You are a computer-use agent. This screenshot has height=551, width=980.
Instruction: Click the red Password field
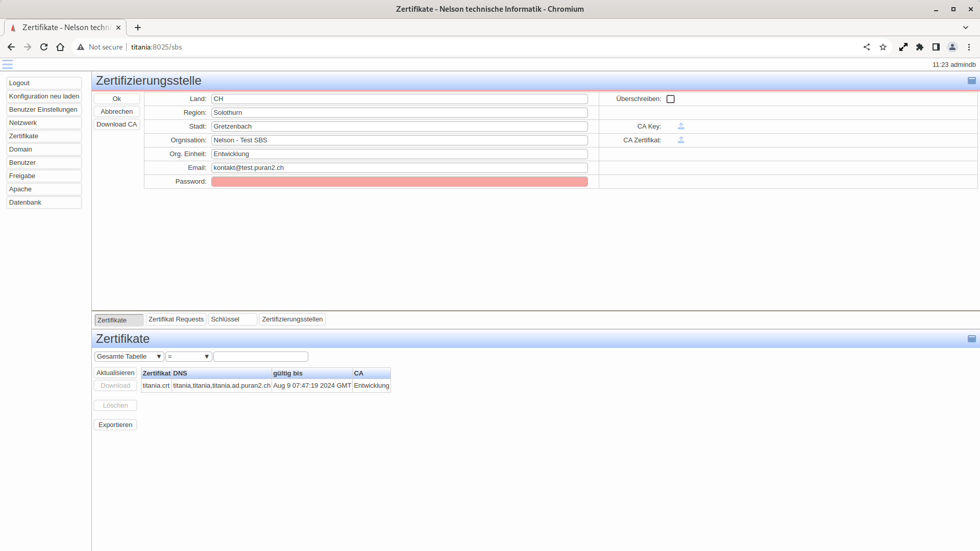(399, 182)
